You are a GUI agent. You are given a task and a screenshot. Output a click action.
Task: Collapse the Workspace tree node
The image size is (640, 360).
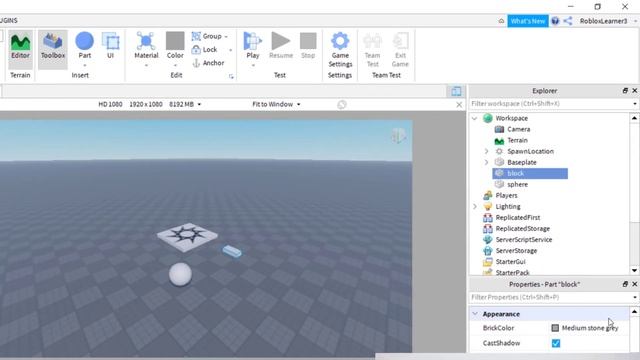click(474, 118)
